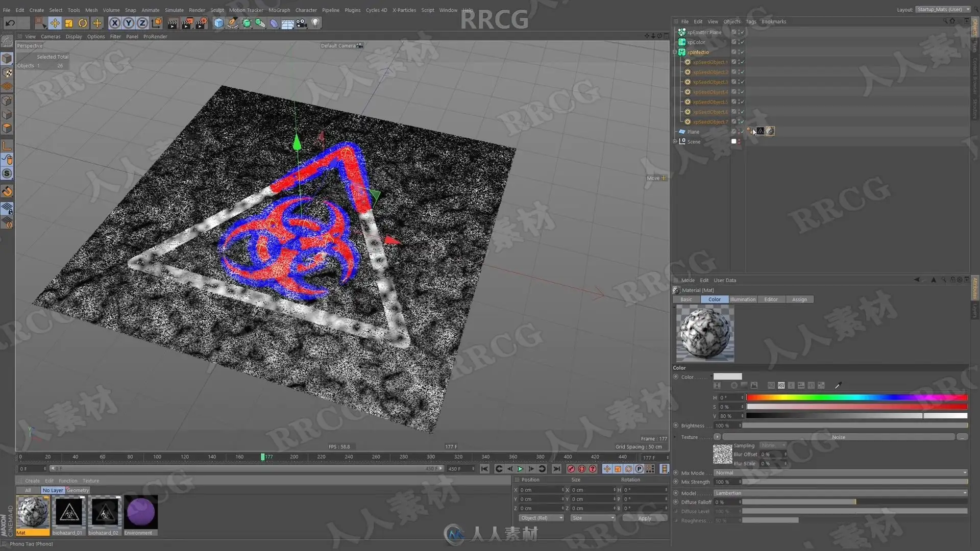Open the Object Manager Tags menu
The width and height of the screenshot is (980, 551).
click(x=751, y=21)
